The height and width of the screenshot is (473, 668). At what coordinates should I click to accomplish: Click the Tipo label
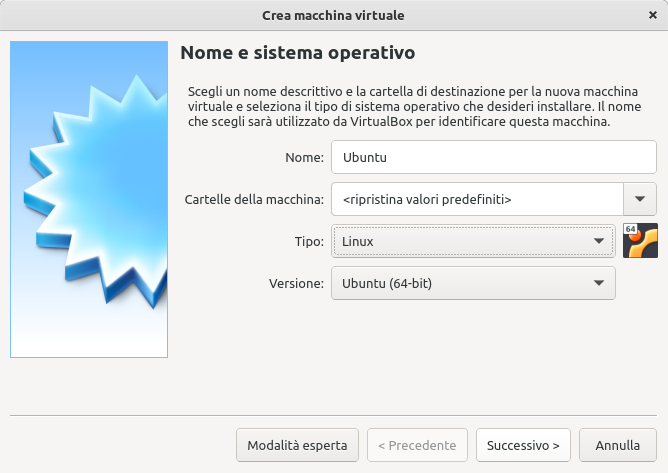pyautogui.click(x=309, y=241)
